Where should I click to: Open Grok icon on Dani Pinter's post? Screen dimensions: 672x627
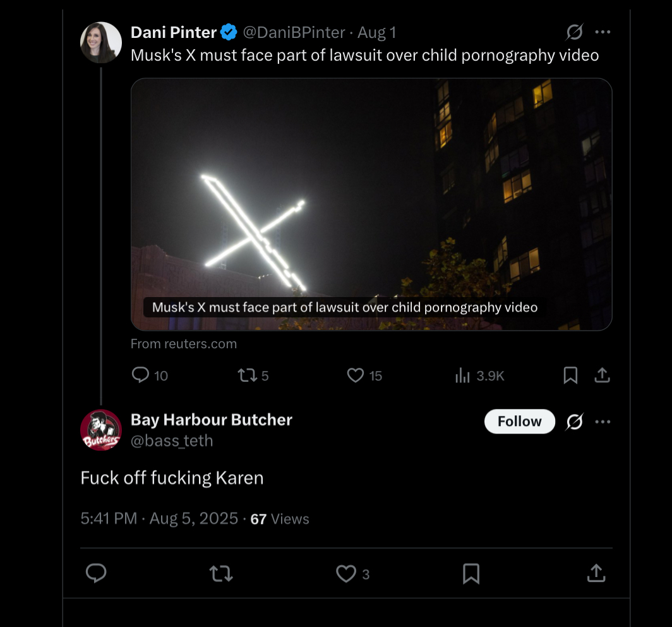pos(574,32)
